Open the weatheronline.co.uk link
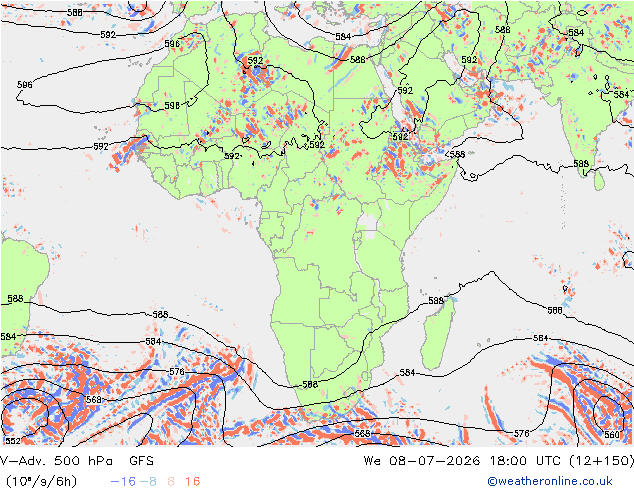This screenshot has width=634, height=490. [x=550, y=481]
